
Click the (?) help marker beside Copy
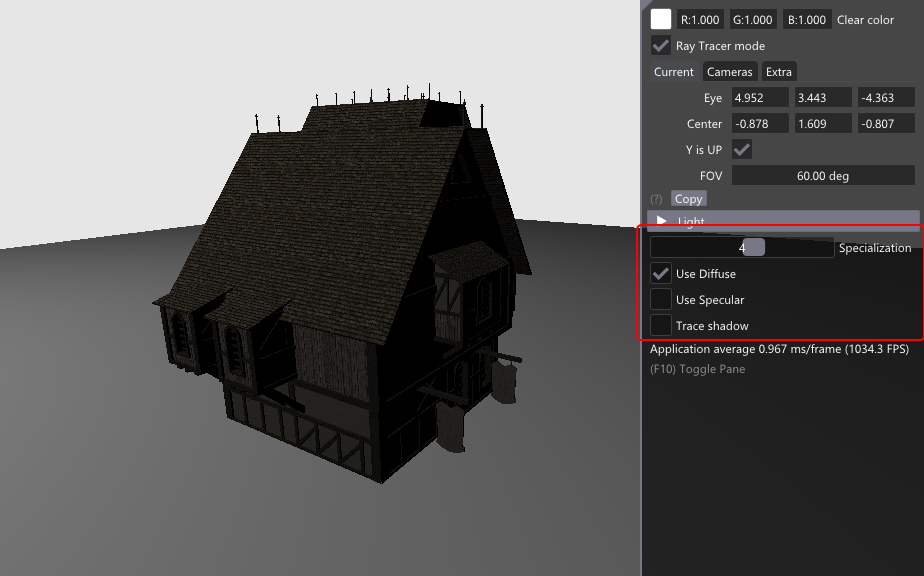pyautogui.click(x=657, y=199)
